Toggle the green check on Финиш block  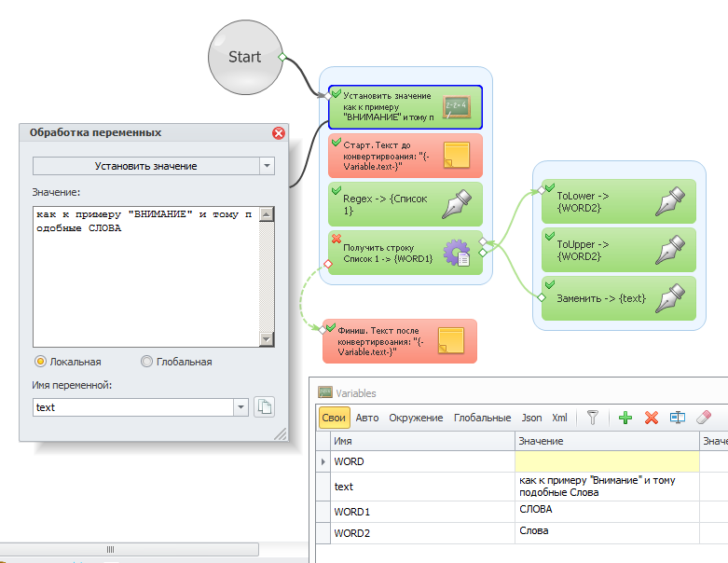[x=331, y=328]
